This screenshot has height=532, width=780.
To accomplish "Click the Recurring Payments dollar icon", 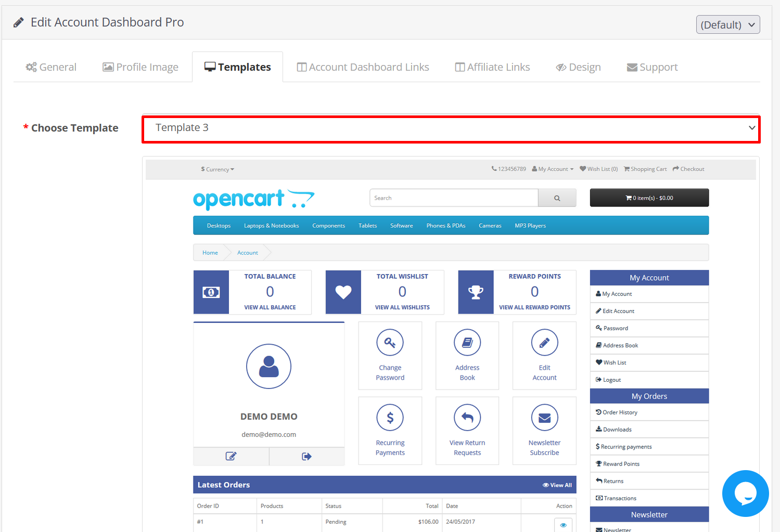I will coord(390,418).
